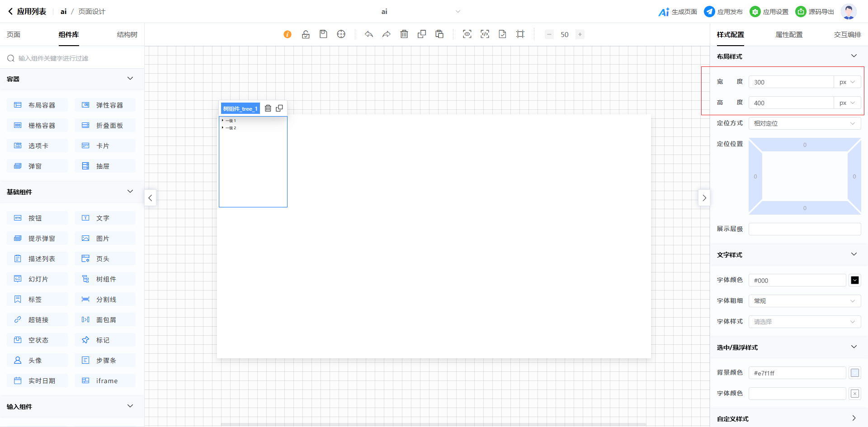Click the save (floppy disk) toolbar icon
The image size is (868, 427).
tap(323, 34)
